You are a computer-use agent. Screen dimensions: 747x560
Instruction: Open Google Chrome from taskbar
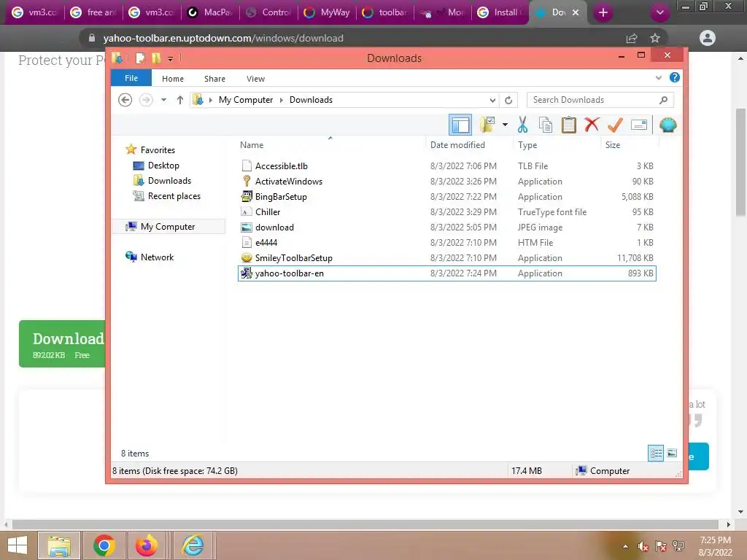(104, 545)
